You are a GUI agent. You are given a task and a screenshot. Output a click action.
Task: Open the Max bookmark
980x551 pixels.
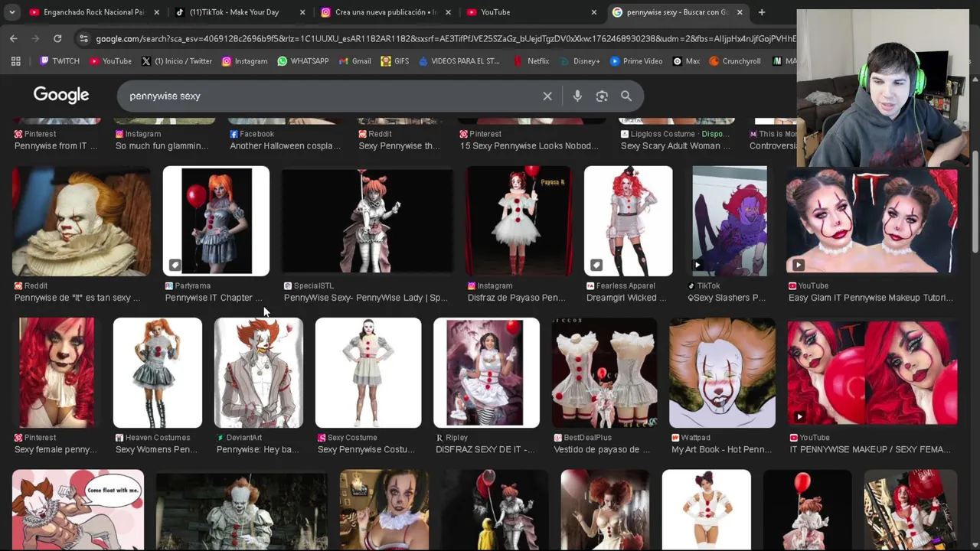tap(686, 61)
